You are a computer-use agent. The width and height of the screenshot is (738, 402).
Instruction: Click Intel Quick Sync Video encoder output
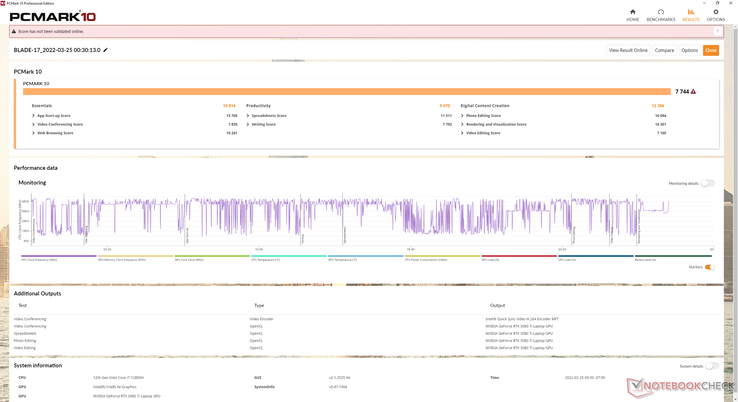[x=522, y=319]
